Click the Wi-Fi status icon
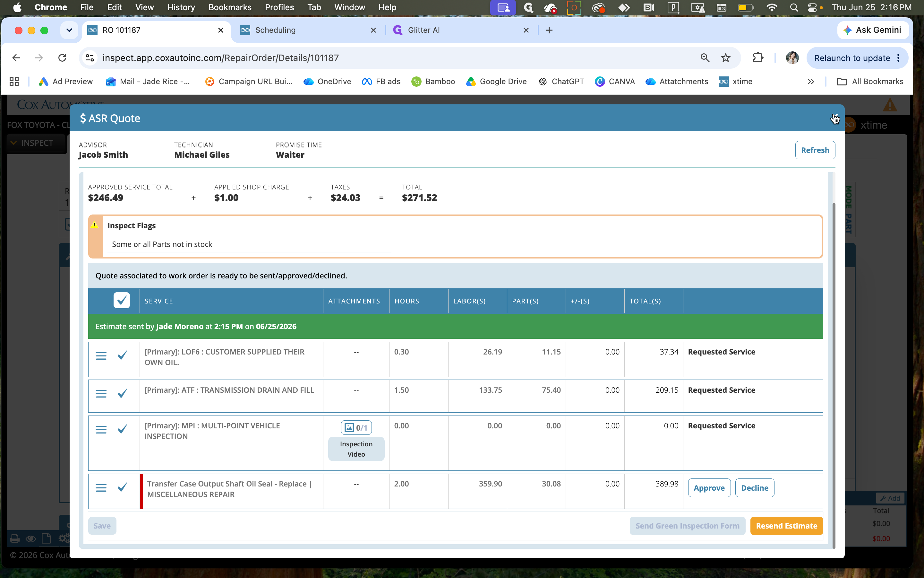Image resolution: width=924 pixels, height=578 pixels. (x=772, y=7)
